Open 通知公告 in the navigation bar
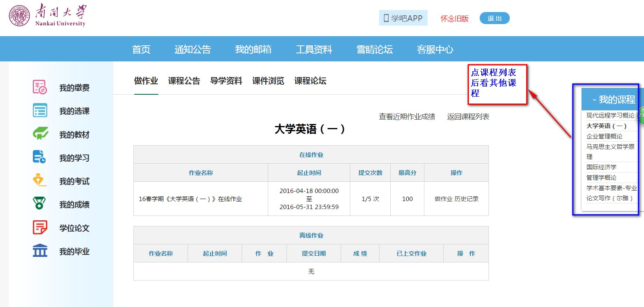 (x=192, y=49)
